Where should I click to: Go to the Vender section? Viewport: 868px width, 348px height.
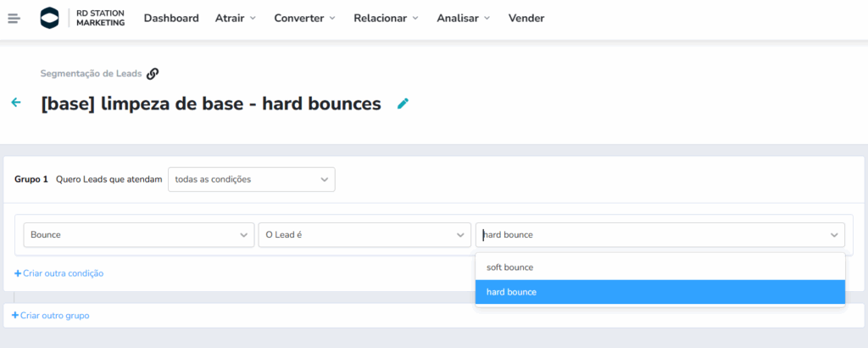coord(526,18)
